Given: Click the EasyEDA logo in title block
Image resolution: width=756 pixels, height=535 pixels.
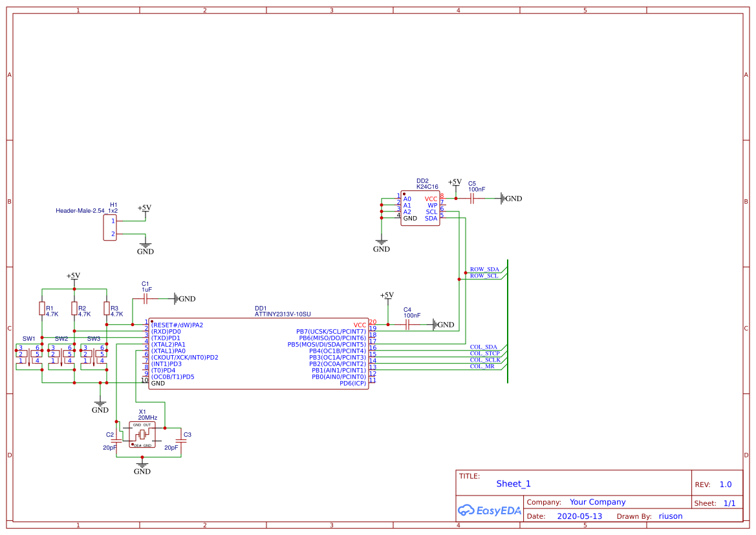Looking at the screenshot, I should (x=489, y=510).
